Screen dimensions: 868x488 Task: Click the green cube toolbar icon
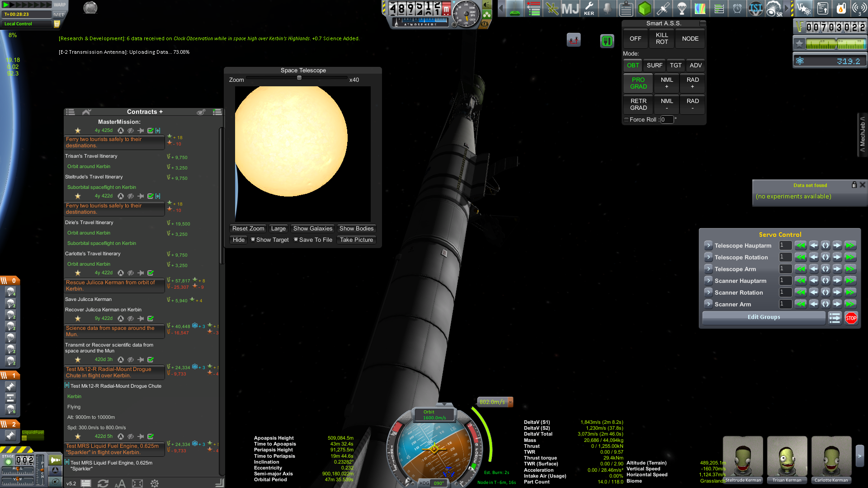pos(645,9)
